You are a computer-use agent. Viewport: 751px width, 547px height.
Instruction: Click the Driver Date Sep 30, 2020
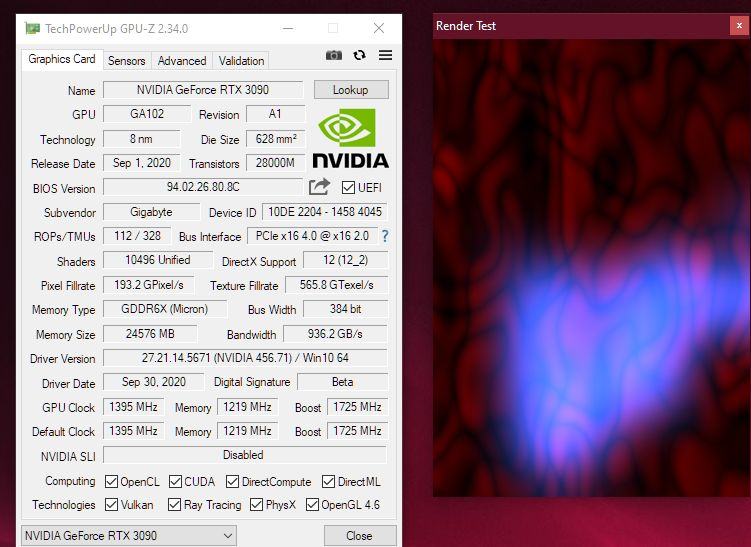[x=153, y=382]
